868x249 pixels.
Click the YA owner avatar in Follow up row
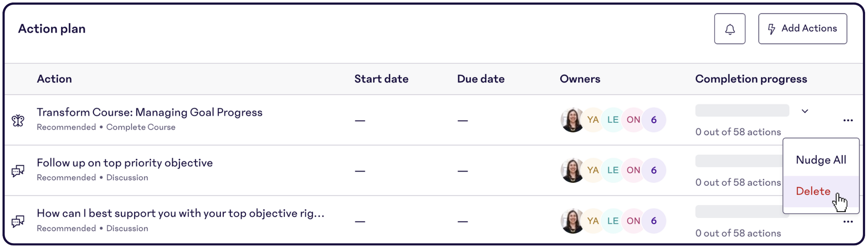coord(593,170)
